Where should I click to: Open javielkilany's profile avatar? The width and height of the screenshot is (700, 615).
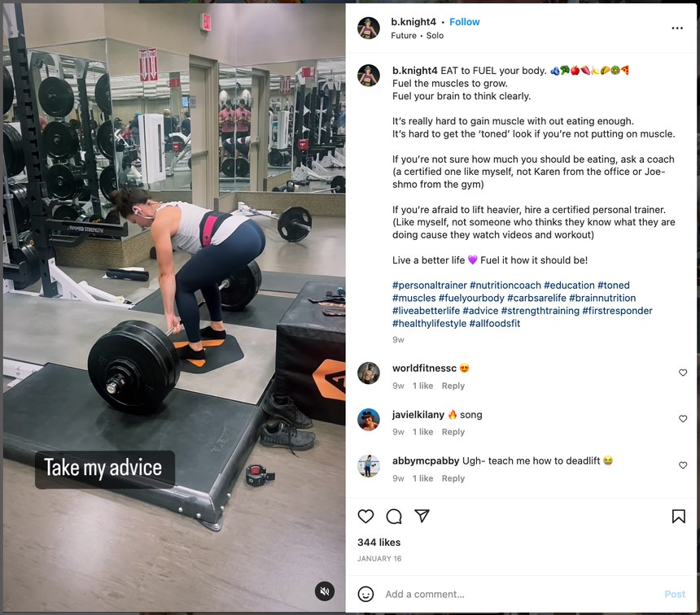tap(369, 420)
